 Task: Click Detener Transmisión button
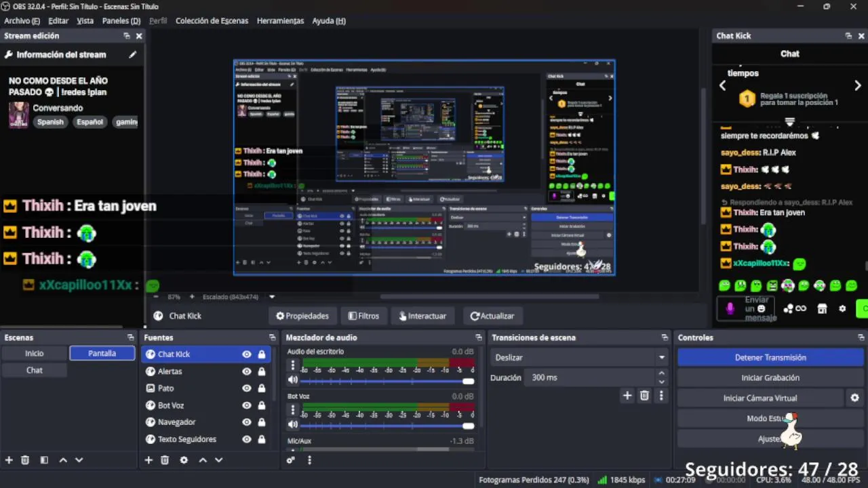click(x=770, y=357)
